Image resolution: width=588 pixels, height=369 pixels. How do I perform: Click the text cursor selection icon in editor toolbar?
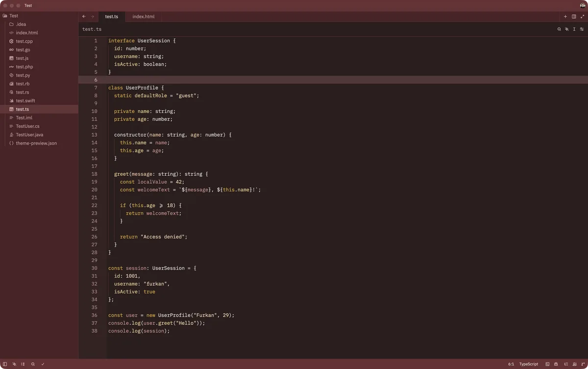[x=574, y=29]
